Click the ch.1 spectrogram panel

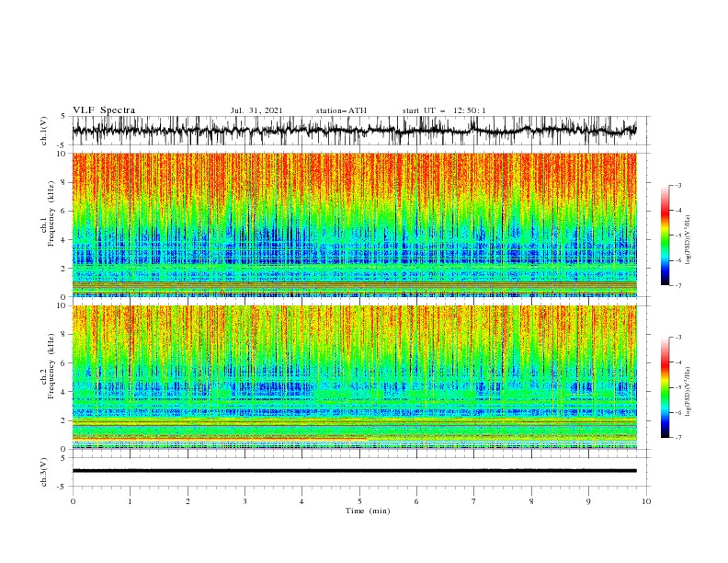coord(354,224)
